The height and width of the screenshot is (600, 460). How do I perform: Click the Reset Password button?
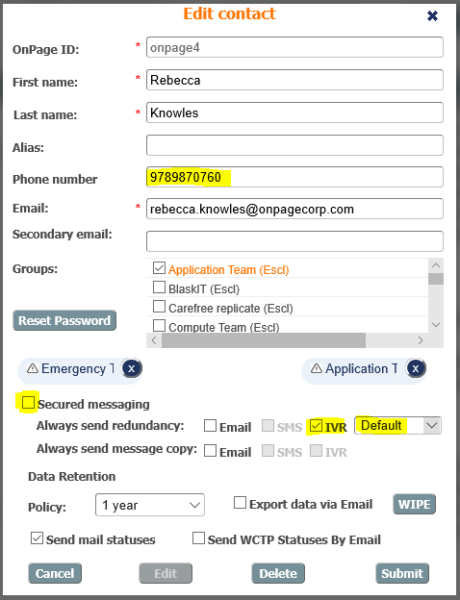pyautogui.click(x=65, y=320)
